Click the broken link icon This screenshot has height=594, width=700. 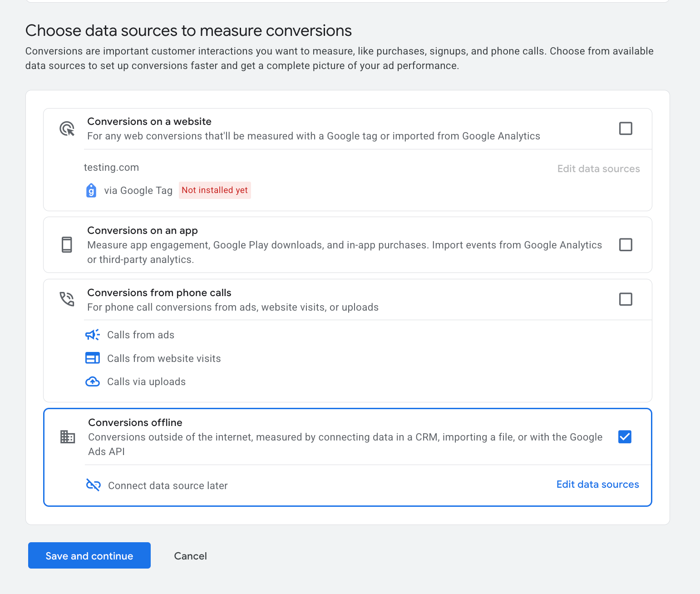[x=93, y=485]
